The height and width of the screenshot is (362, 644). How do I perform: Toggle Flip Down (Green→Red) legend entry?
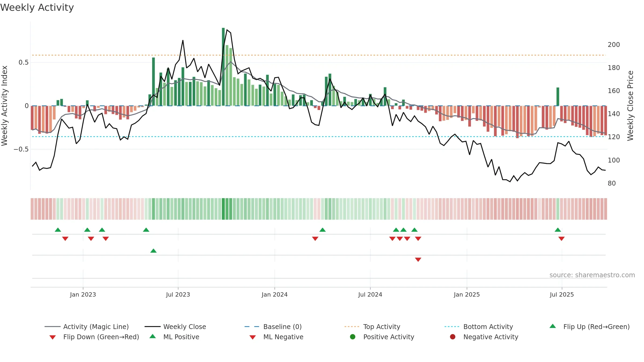click(94, 337)
